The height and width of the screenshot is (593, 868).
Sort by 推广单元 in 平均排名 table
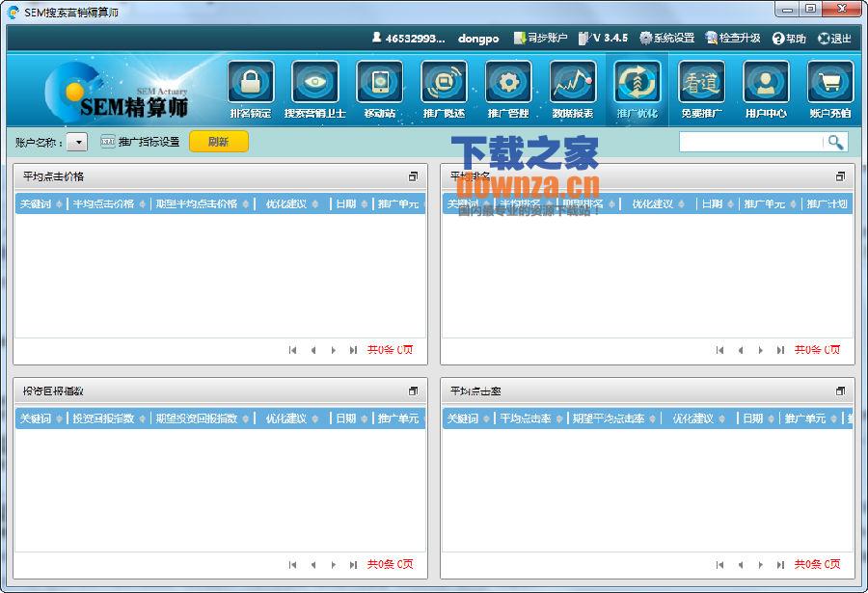[x=770, y=203]
